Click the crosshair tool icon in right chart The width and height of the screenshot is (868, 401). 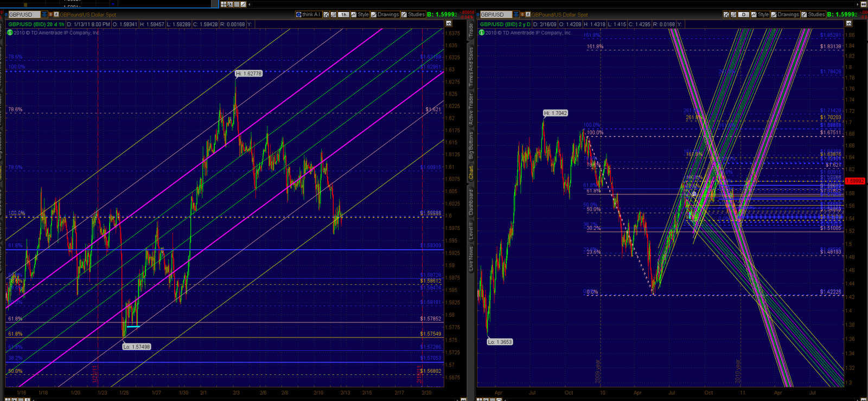[x=726, y=15]
